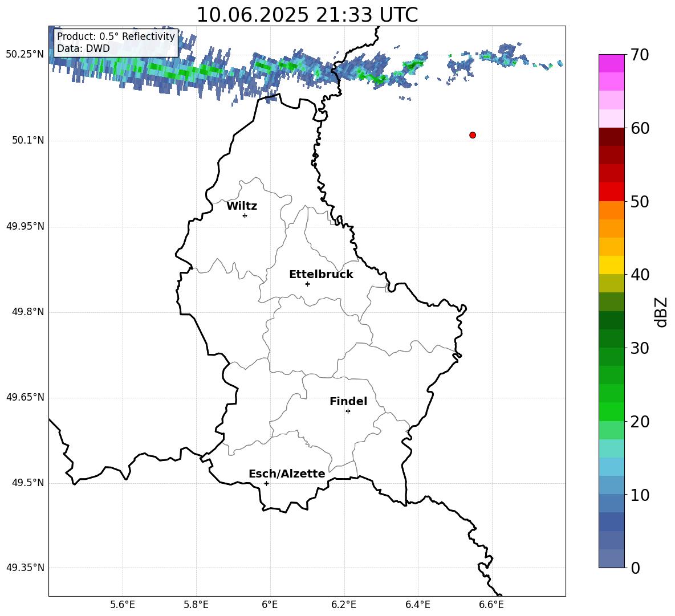Image resolution: width=675 pixels, height=616 pixels.
Task: Click the latitude label 49.35°N
Action: coord(25,568)
